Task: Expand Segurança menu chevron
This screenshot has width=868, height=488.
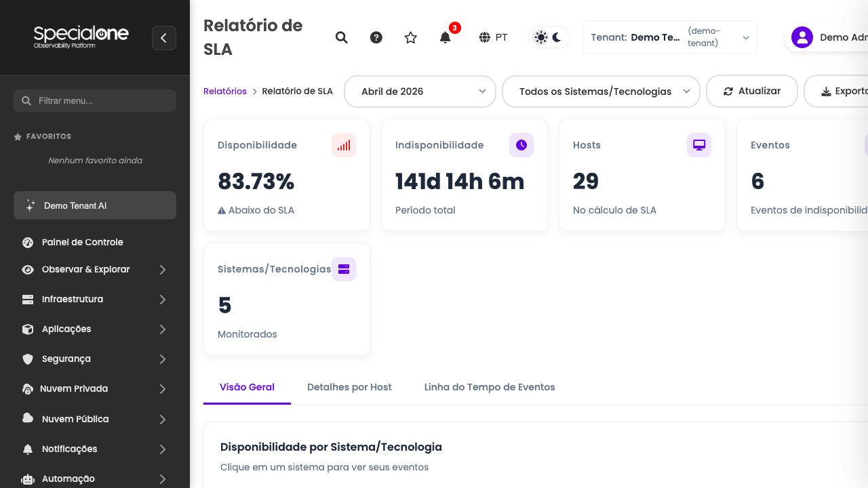Action: 163,359
